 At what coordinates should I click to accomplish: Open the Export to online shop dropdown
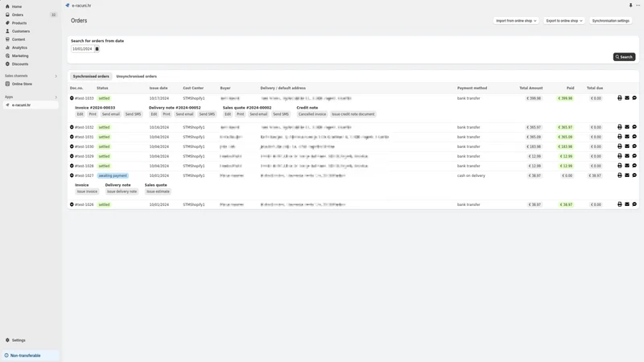pyautogui.click(x=564, y=21)
